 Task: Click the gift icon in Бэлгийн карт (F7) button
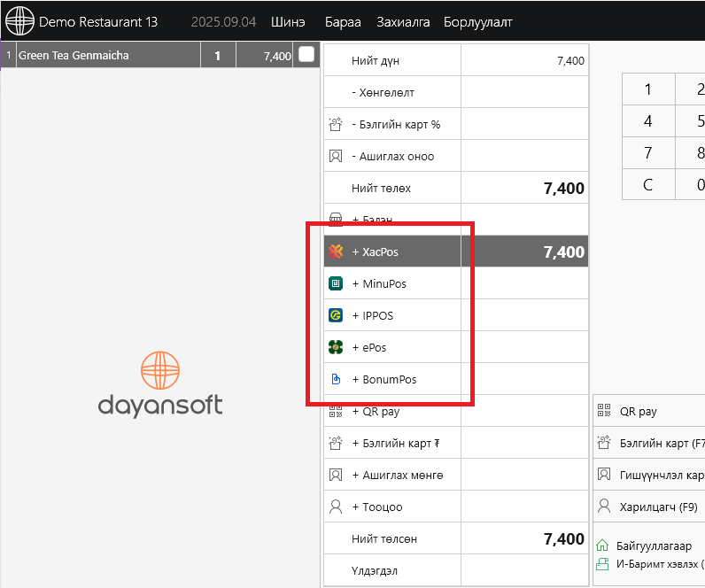pyautogui.click(x=604, y=443)
